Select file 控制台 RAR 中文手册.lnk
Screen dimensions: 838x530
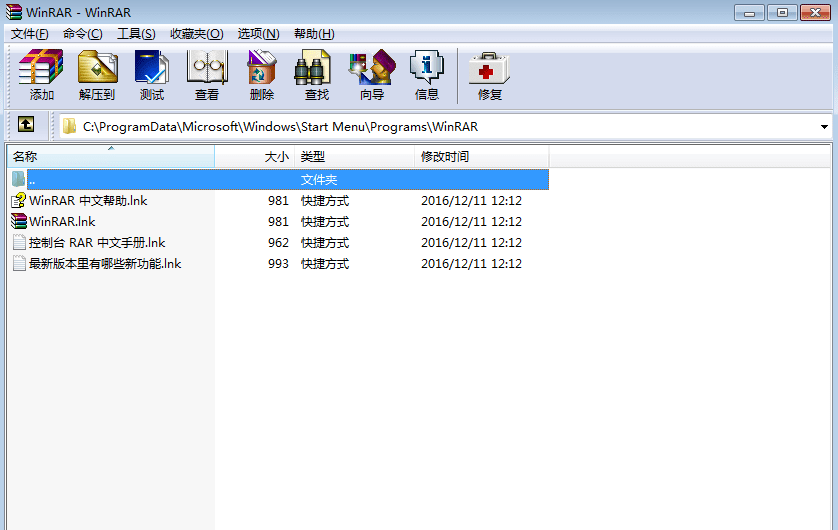pyautogui.click(x=97, y=243)
